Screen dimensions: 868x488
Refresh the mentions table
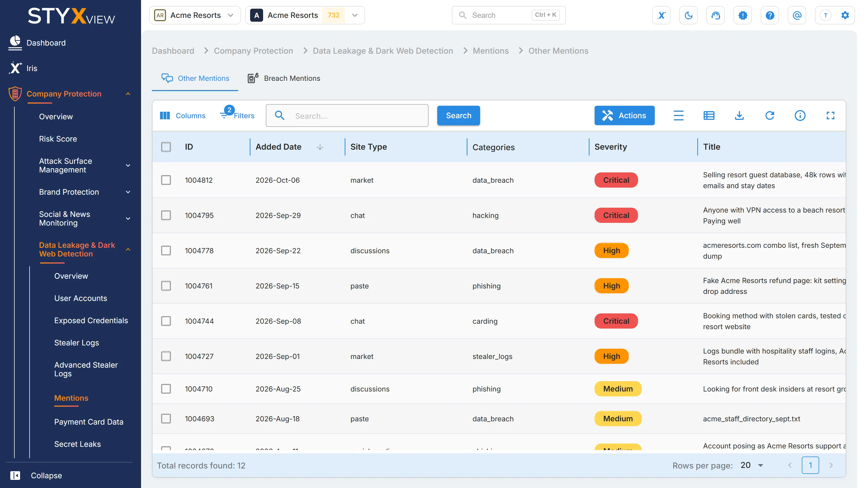tap(770, 115)
